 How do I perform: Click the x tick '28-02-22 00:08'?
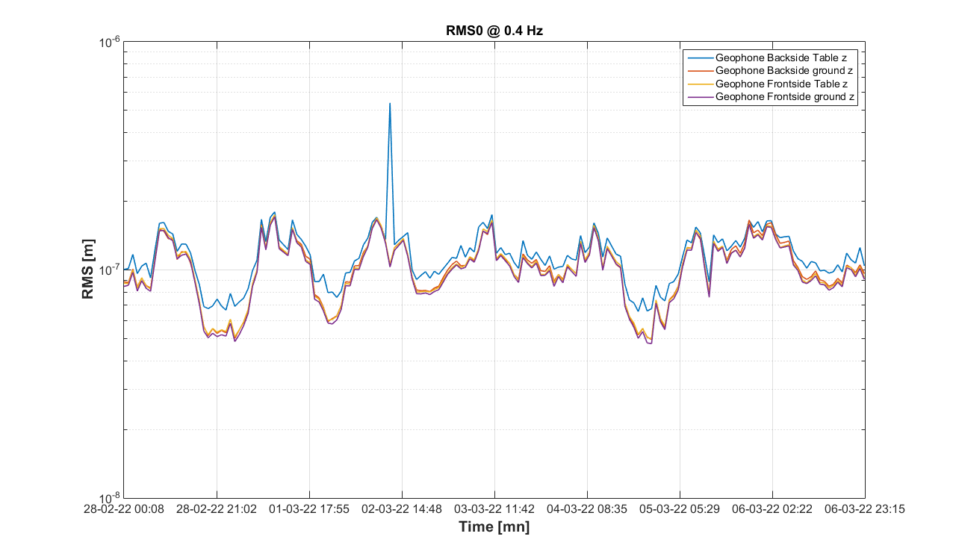click(124, 509)
